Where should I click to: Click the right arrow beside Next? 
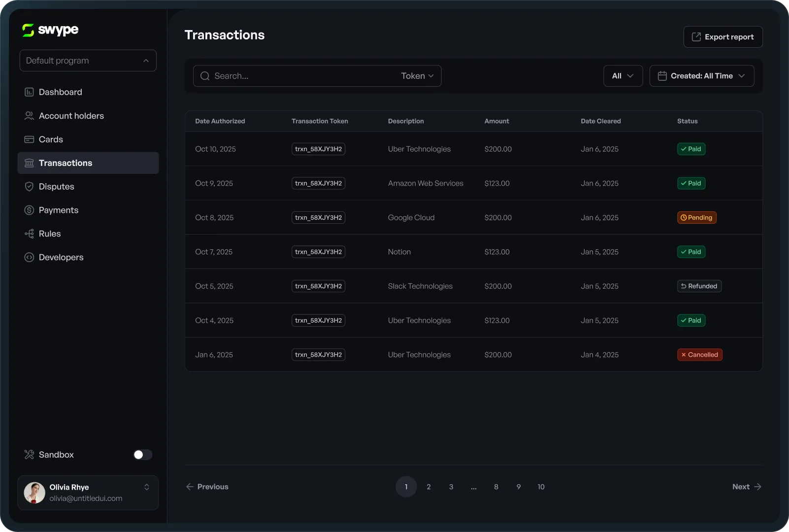(x=757, y=487)
